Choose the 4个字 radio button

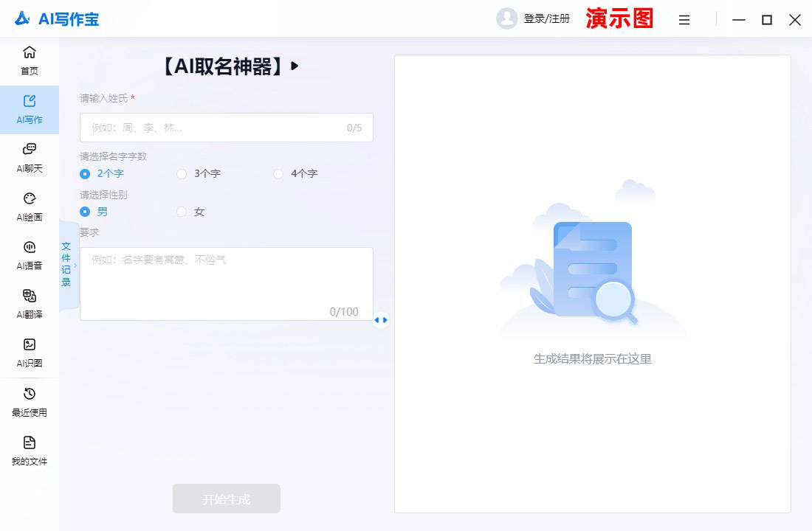[278, 174]
